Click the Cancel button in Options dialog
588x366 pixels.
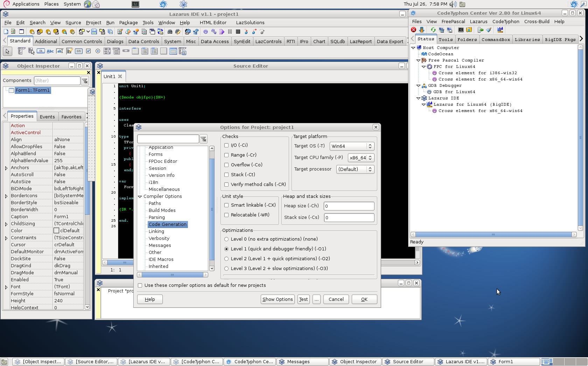[x=336, y=299]
